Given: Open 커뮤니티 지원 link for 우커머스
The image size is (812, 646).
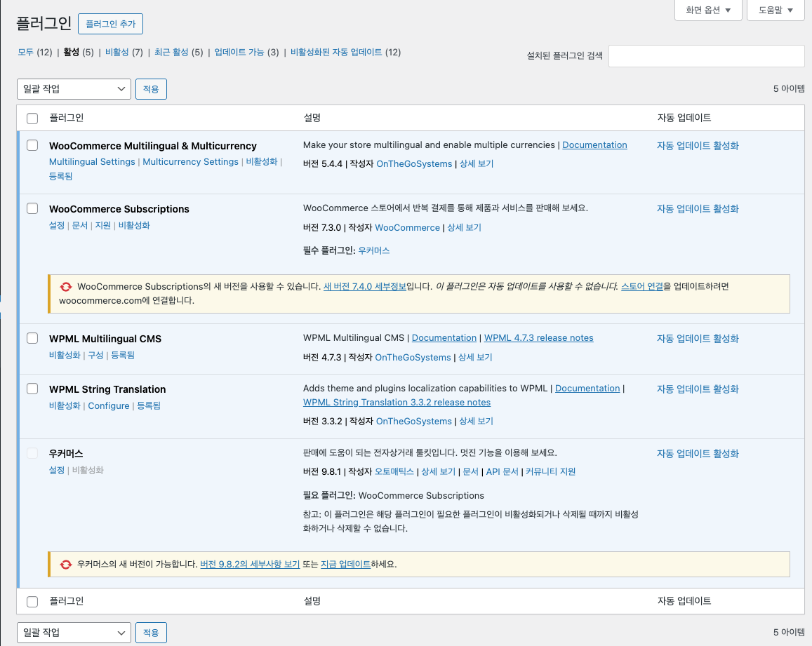Looking at the screenshot, I should [550, 471].
